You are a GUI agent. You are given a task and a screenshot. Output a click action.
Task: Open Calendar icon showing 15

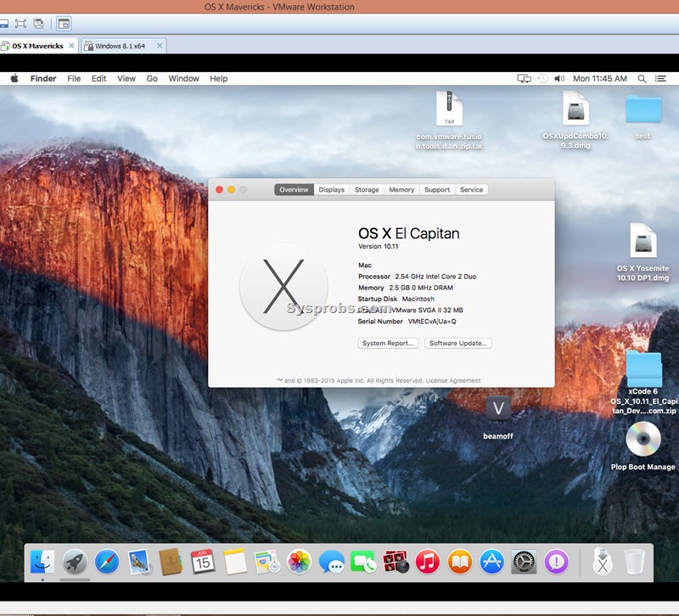click(x=203, y=562)
